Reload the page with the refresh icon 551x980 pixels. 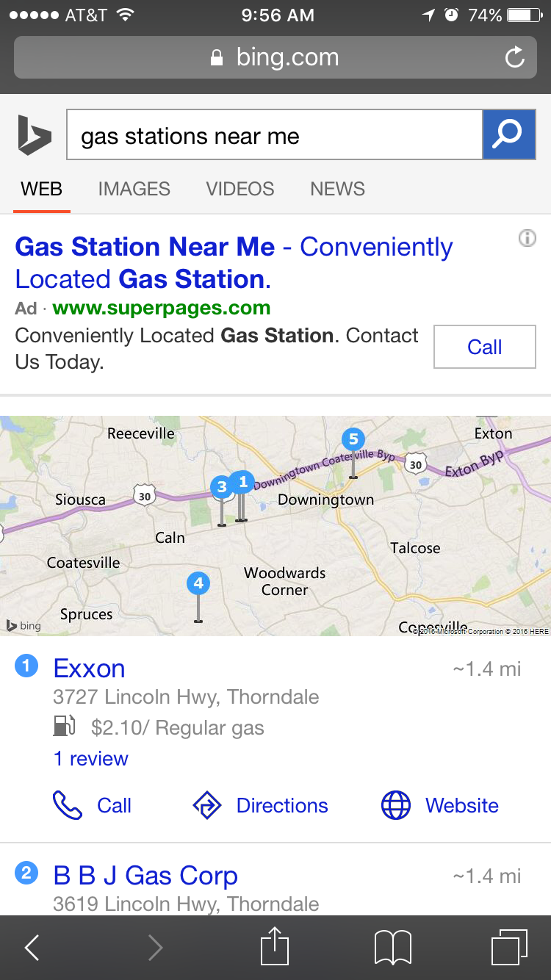click(x=515, y=57)
